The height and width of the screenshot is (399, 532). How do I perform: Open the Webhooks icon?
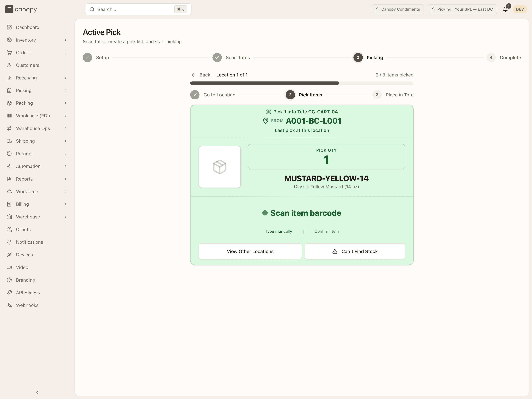(9, 305)
